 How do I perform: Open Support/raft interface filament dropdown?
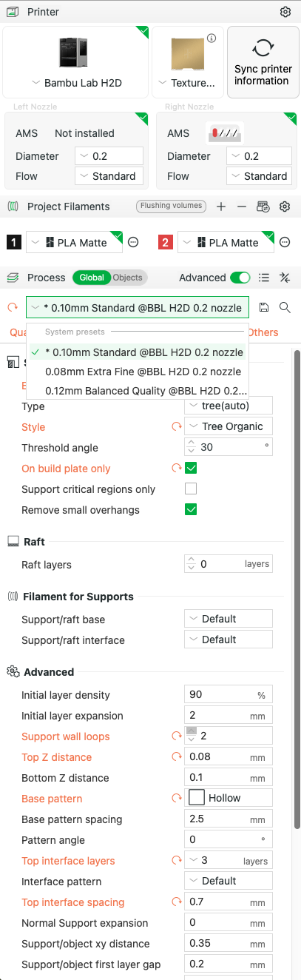pyautogui.click(x=229, y=639)
